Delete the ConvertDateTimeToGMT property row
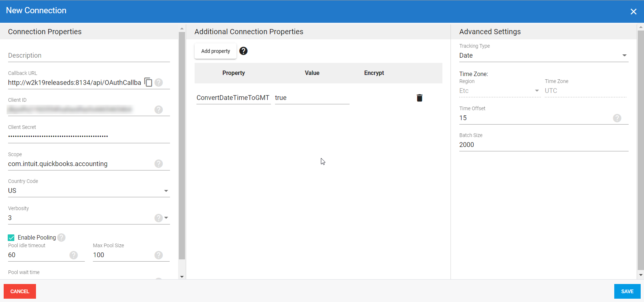 pos(419,98)
